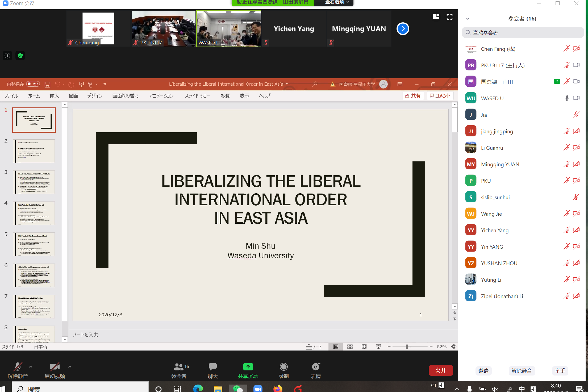
Task: Click the 录制 record icon
Action: pos(283,367)
